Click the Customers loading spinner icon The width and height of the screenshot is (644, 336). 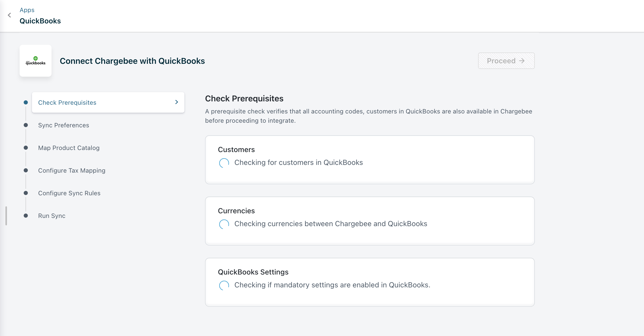224,163
